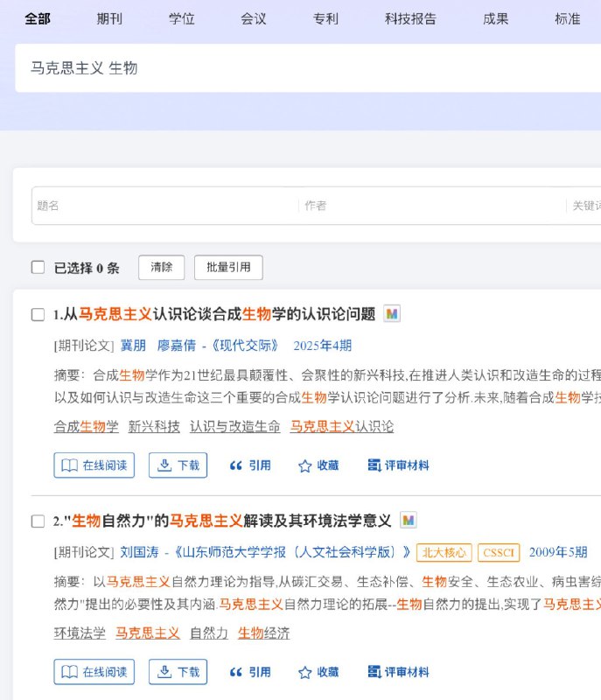This screenshot has height=700, width=601.
Task: Click the M badge icon after result 1 title
Action: [x=392, y=314]
